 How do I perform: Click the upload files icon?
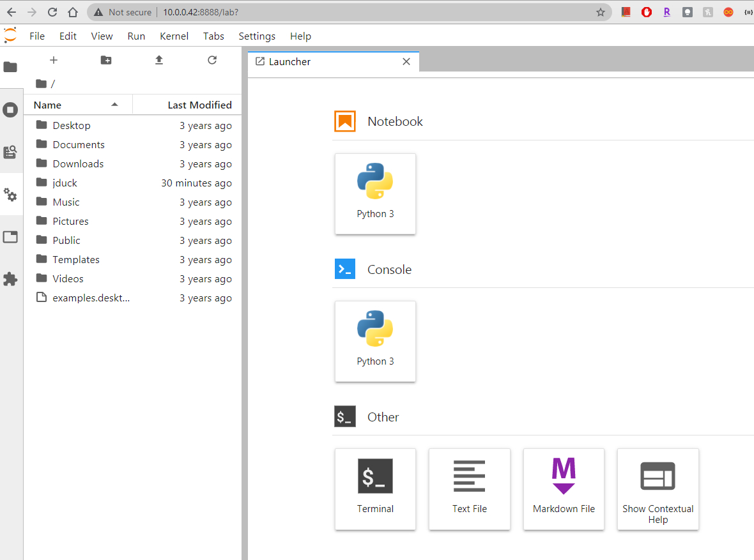pos(158,59)
